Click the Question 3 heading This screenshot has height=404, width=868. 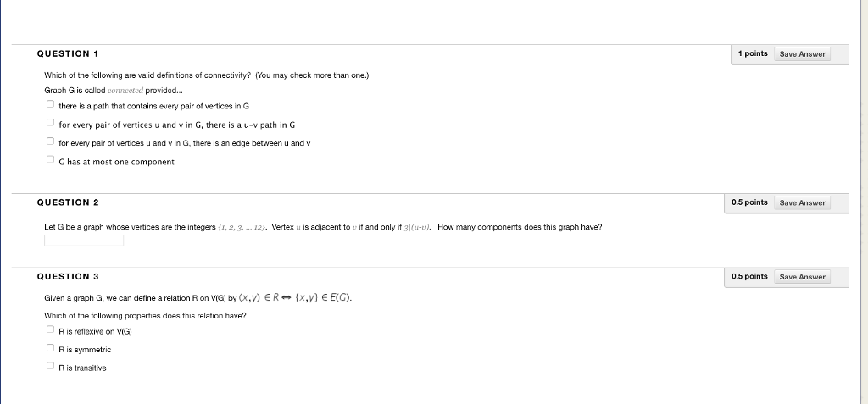click(68, 277)
